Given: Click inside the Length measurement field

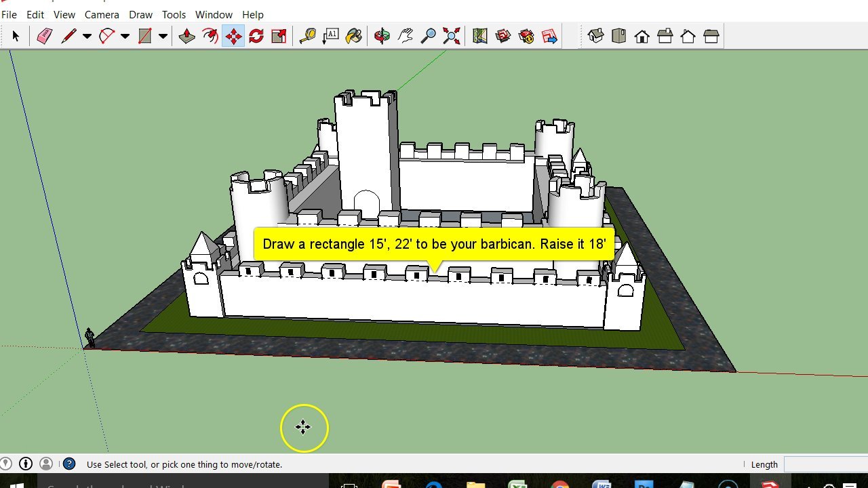Looking at the screenshot, I should [824, 464].
